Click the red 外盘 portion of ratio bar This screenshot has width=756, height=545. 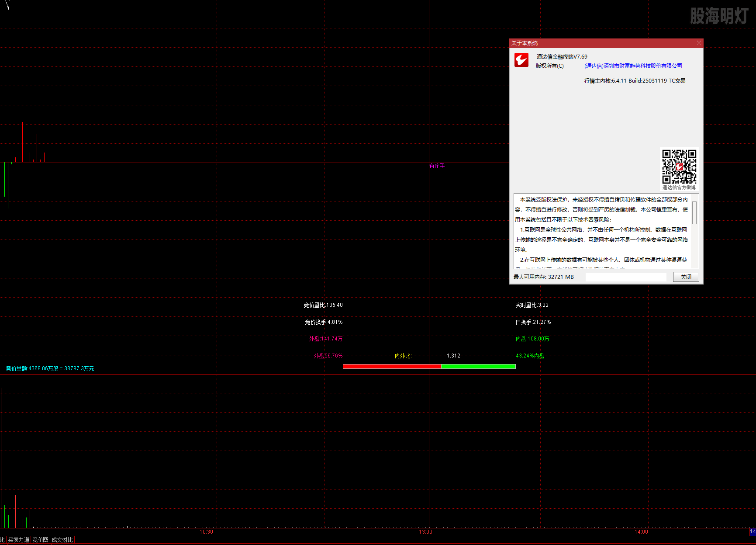point(392,366)
